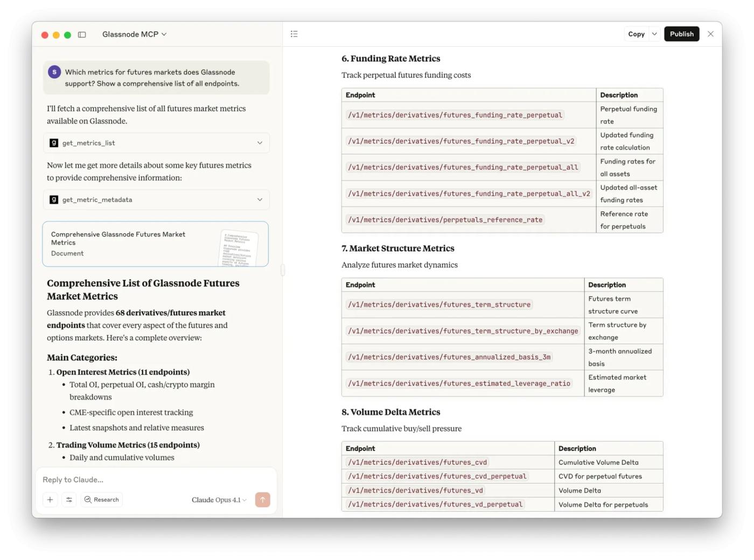Select the futures_estimated_leverage_ratio endpoint

[459, 383]
